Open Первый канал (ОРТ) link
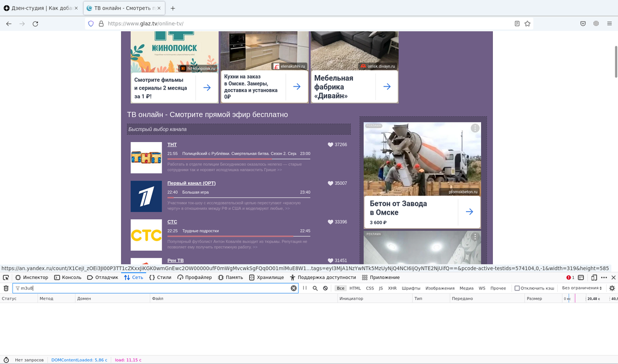 (x=192, y=183)
